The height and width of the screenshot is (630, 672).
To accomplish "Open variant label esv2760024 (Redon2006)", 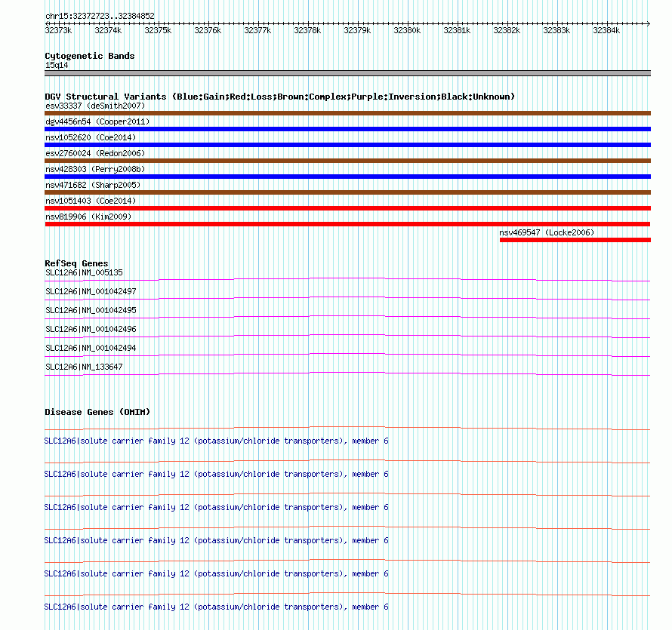I will 95,153.
